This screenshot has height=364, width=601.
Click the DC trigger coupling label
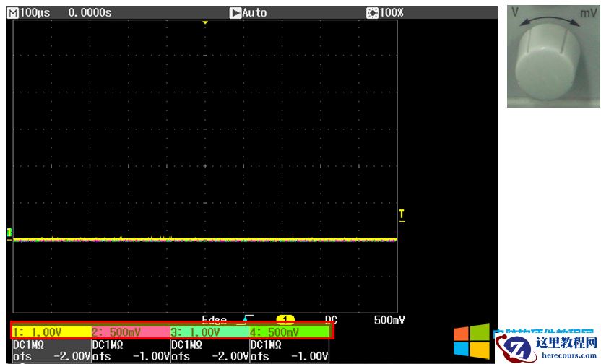331,319
